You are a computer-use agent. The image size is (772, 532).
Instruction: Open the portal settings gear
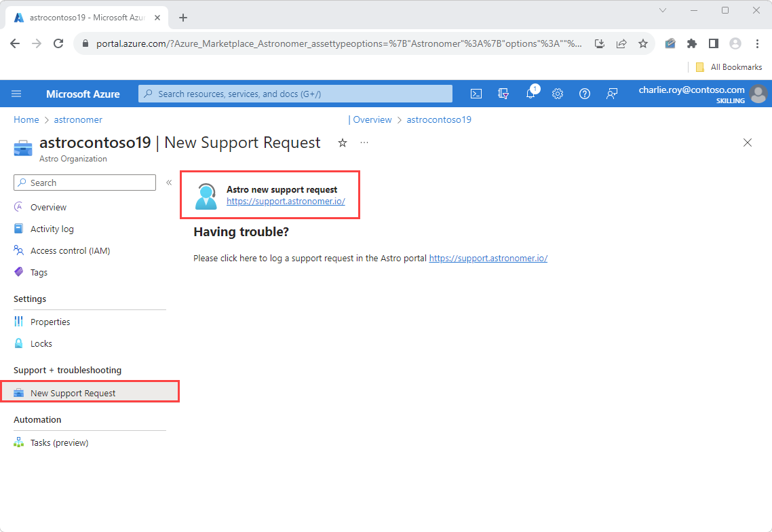(558, 94)
